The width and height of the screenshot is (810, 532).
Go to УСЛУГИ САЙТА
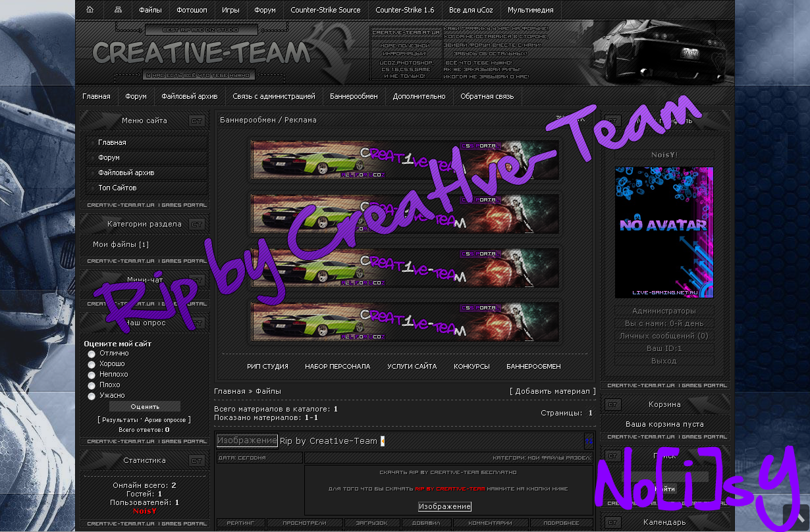click(x=412, y=366)
